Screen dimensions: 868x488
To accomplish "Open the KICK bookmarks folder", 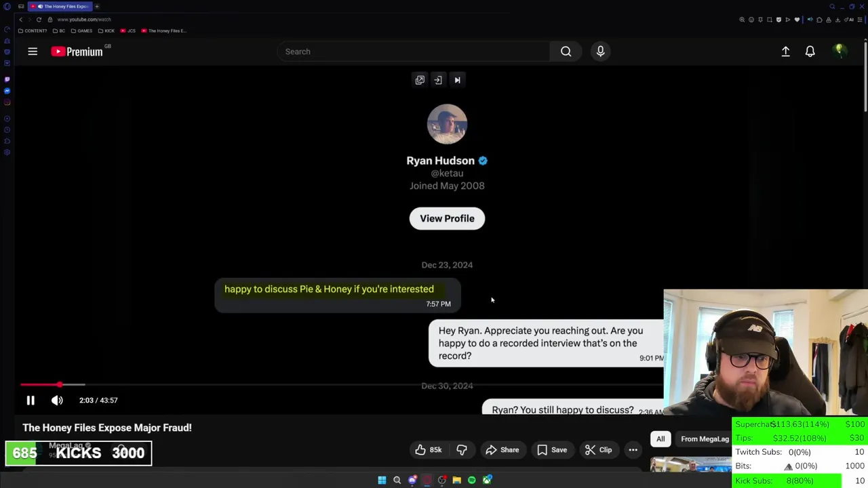I will pyautogui.click(x=106, y=30).
